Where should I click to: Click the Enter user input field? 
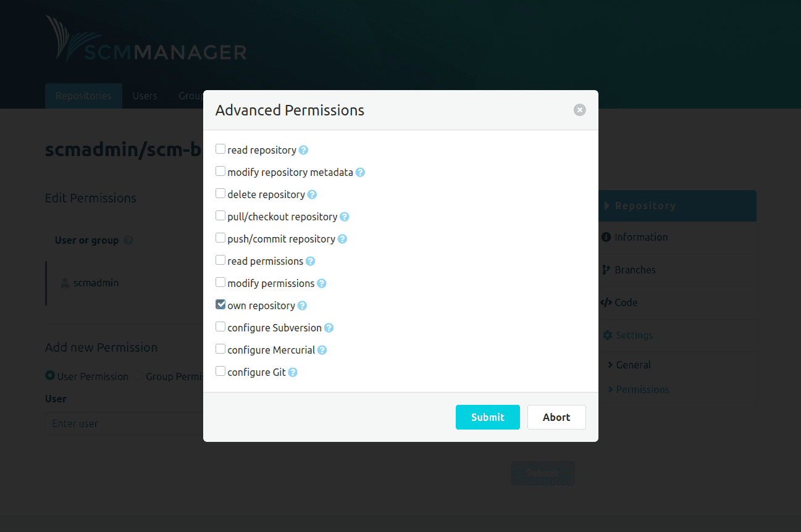click(x=124, y=423)
